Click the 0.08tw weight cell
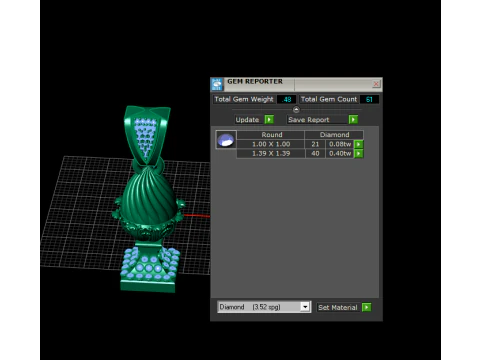Screen dimensions: 480x360 pos(340,144)
